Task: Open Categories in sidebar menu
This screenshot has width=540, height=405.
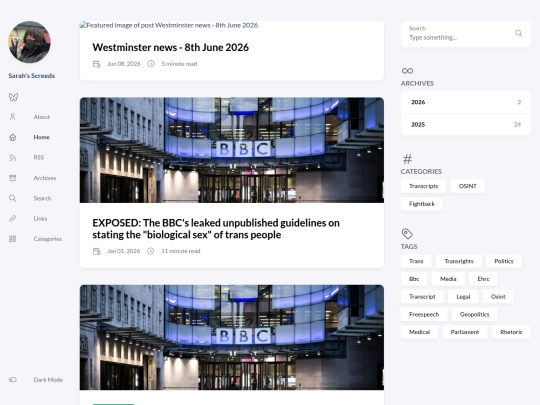Action: tap(48, 239)
